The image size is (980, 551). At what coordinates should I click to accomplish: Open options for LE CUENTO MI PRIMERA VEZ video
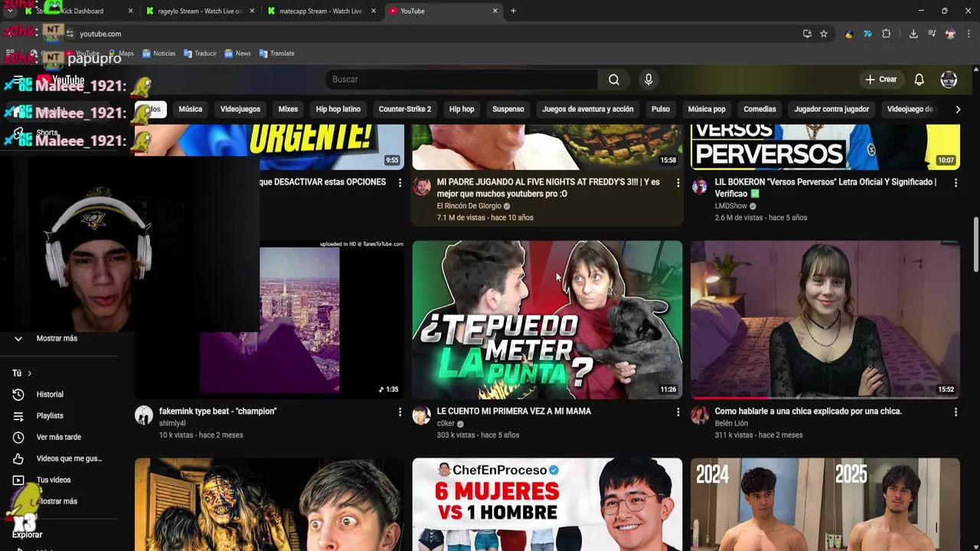(678, 412)
